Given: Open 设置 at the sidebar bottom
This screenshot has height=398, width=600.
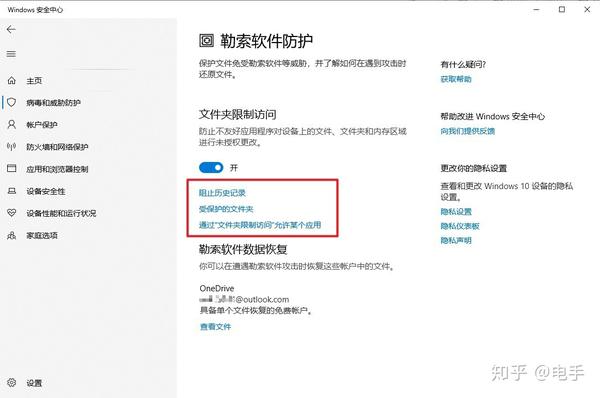Looking at the screenshot, I should coord(34,383).
